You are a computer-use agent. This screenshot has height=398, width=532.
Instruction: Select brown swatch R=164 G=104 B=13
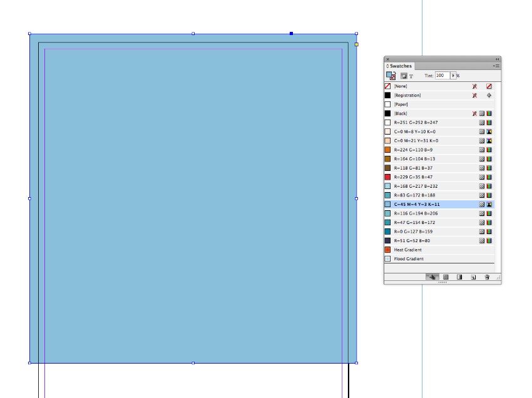tap(439, 159)
